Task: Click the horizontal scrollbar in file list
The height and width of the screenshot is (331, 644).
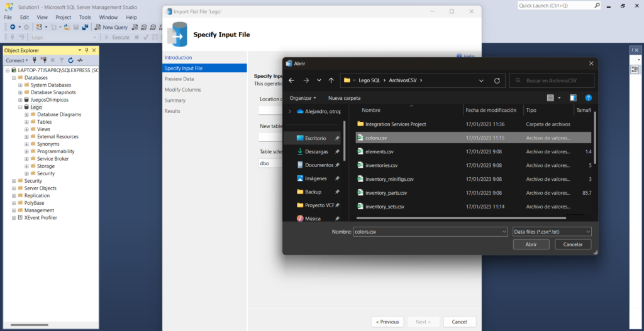Action: pyautogui.click(x=459, y=218)
